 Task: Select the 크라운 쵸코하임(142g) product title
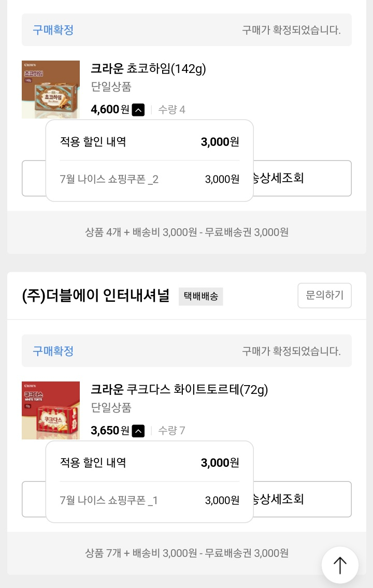148,69
